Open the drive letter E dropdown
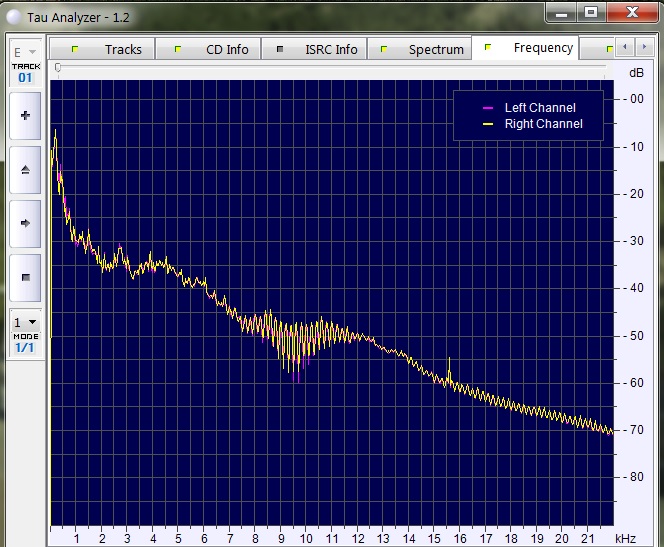This screenshot has width=664, height=547. point(25,51)
